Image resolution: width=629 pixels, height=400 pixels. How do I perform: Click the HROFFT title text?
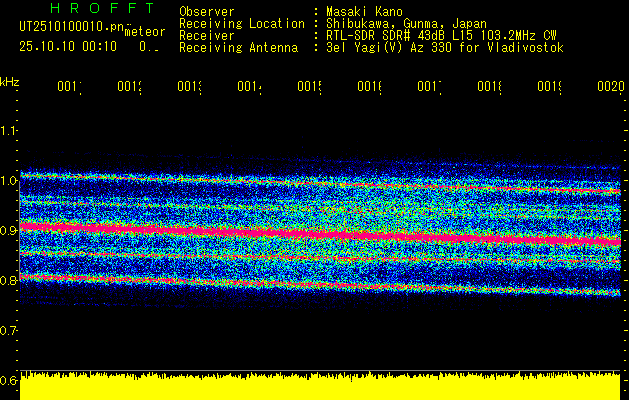click(x=102, y=8)
